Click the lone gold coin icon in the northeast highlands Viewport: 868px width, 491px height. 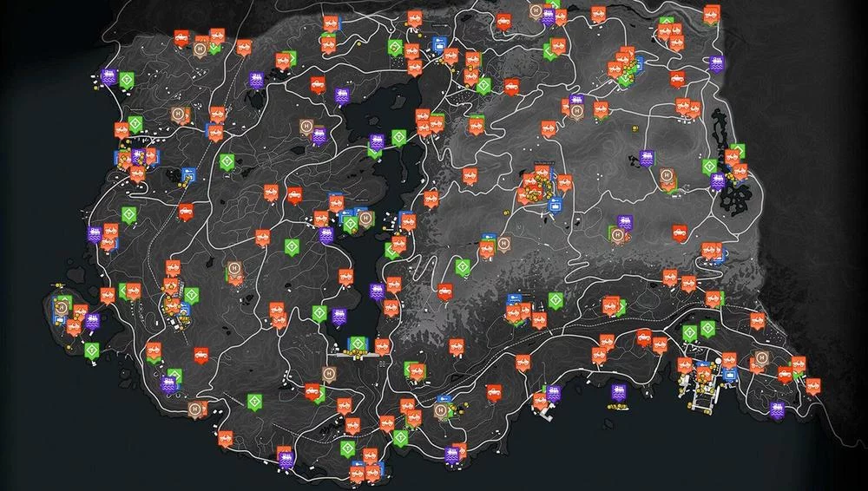635,129
